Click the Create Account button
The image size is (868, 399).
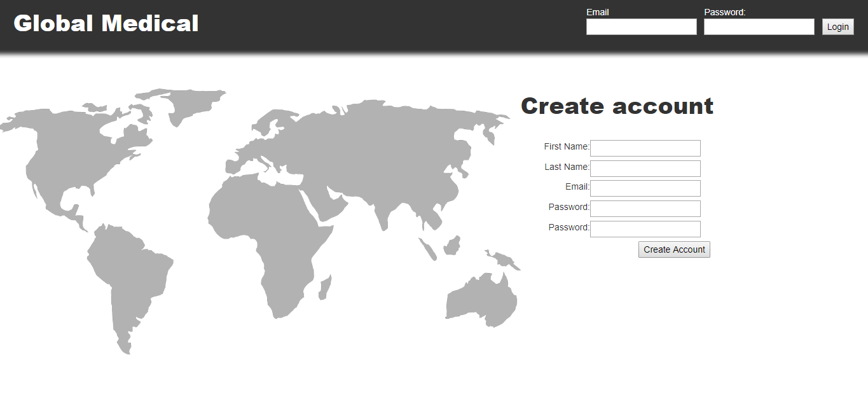(x=674, y=249)
